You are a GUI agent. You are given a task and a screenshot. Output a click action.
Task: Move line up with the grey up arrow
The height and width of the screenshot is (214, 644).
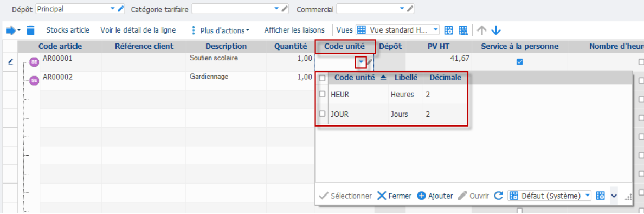pos(482,30)
